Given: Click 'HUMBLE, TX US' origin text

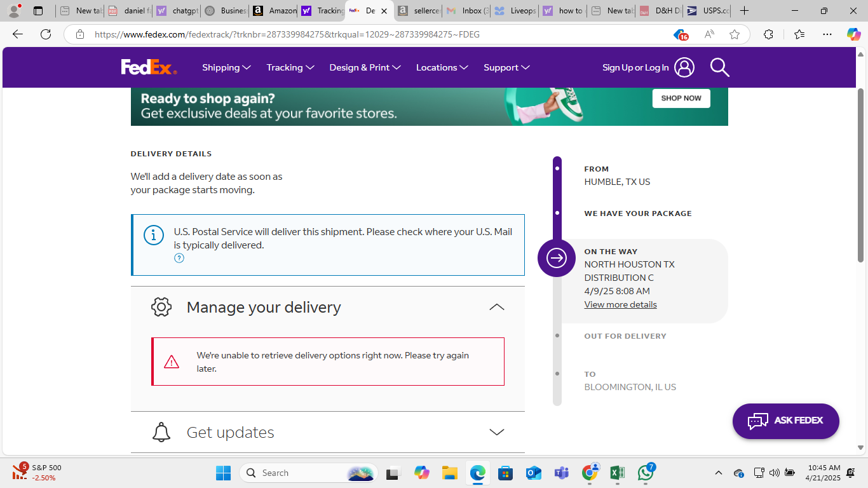Looking at the screenshot, I should pyautogui.click(x=617, y=182).
